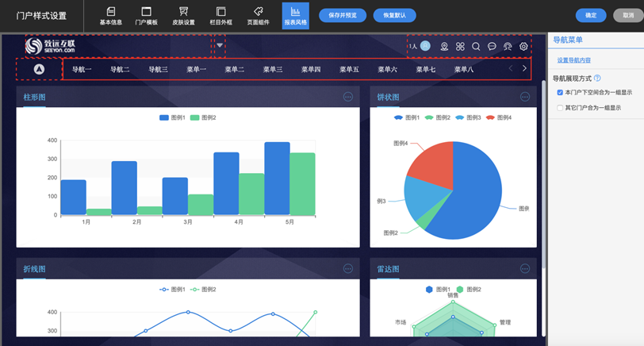644x346 pixels.
Task: Open the 基本信息 settings section
Action: (111, 15)
